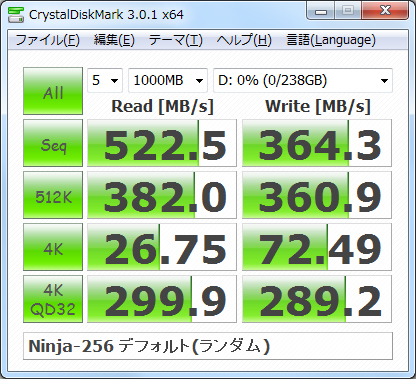
Task: Select the 4K read result 26.75
Action: pyautogui.click(x=162, y=247)
